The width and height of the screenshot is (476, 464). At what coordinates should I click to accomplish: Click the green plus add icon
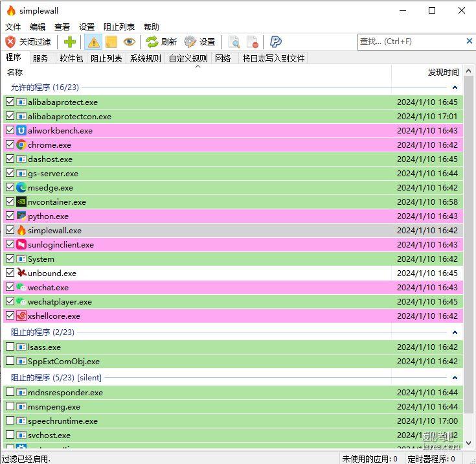[70, 42]
